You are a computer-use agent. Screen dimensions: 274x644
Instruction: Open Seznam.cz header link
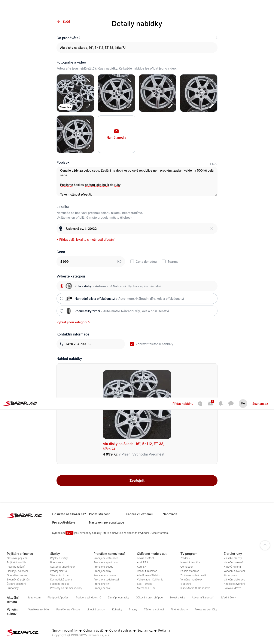(x=260, y=404)
